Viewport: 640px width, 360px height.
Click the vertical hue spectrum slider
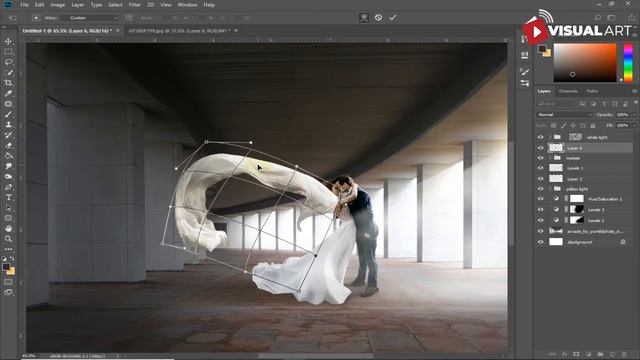[x=628, y=62]
